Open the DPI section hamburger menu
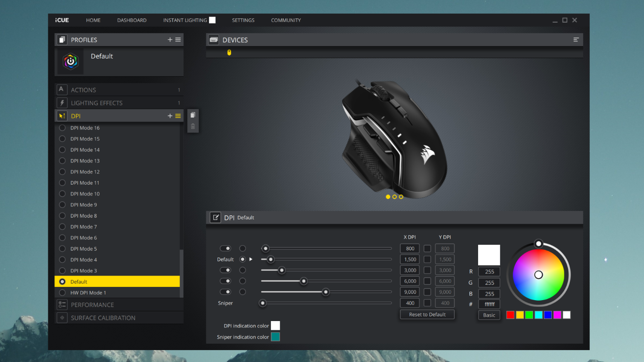 (x=178, y=116)
